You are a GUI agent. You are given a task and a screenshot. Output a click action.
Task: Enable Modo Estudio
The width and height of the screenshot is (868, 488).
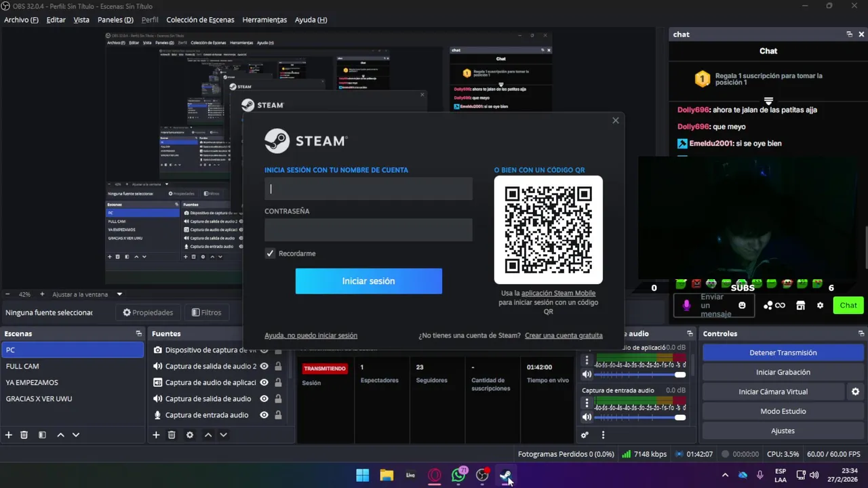pyautogui.click(x=783, y=411)
